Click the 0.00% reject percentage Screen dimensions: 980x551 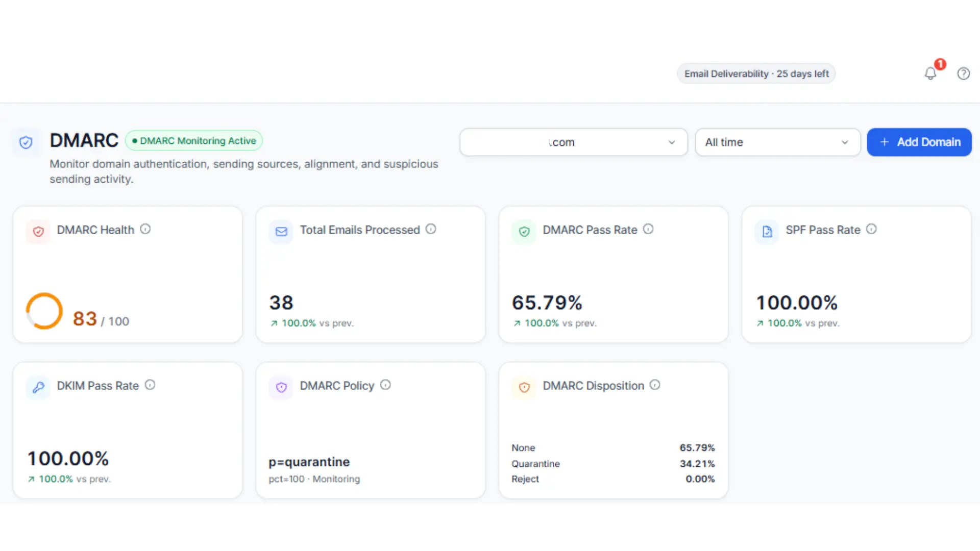click(700, 479)
